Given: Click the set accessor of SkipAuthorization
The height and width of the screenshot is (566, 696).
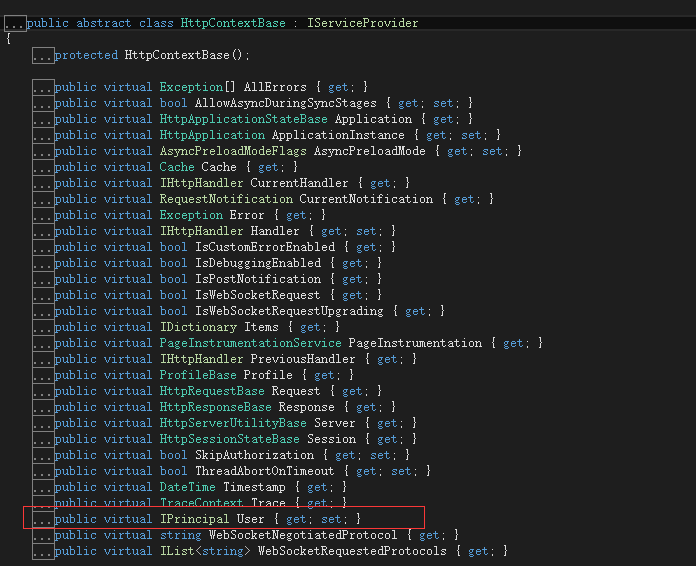Looking at the screenshot, I should click(x=381, y=455).
